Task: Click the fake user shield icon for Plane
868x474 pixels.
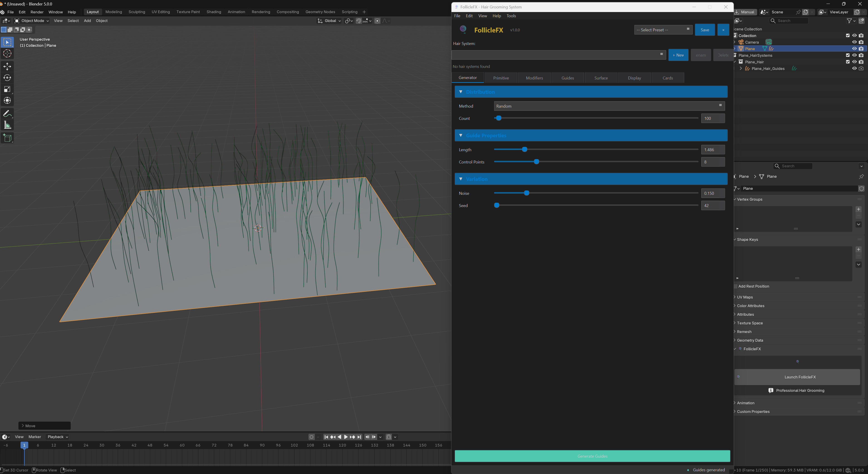Action: pyautogui.click(x=862, y=189)
